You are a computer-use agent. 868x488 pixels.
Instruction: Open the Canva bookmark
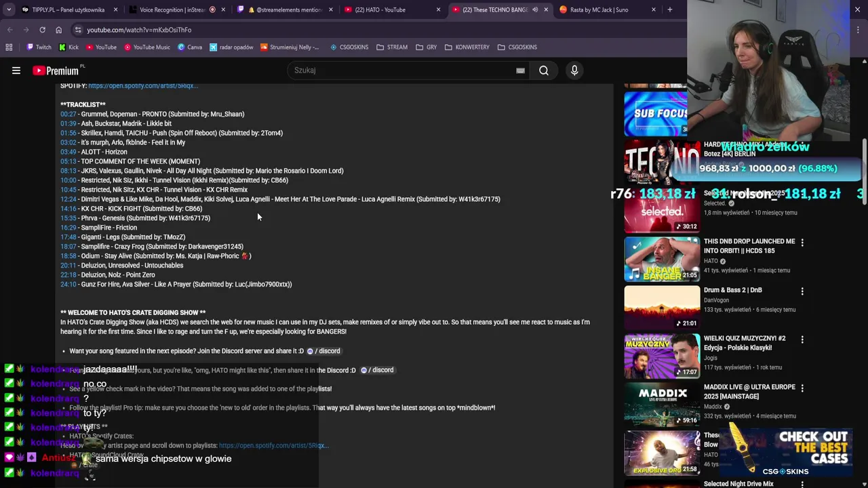(190, 47)
